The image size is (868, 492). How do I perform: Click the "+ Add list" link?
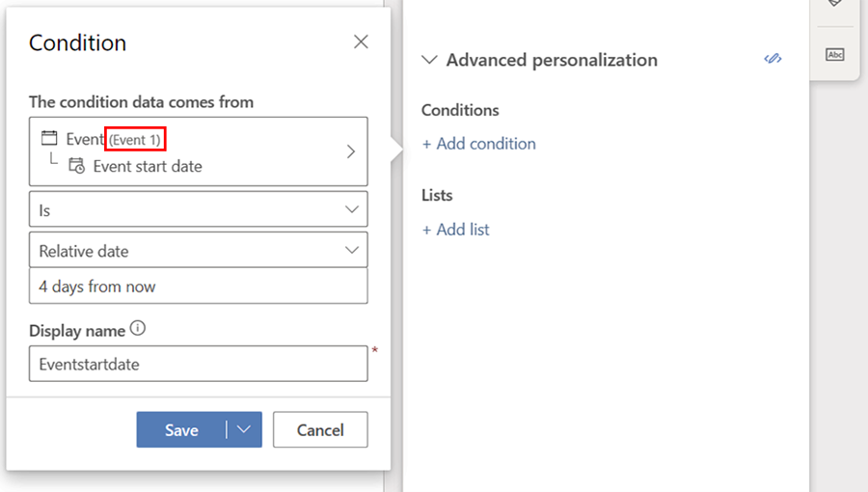tap(455, 230)
